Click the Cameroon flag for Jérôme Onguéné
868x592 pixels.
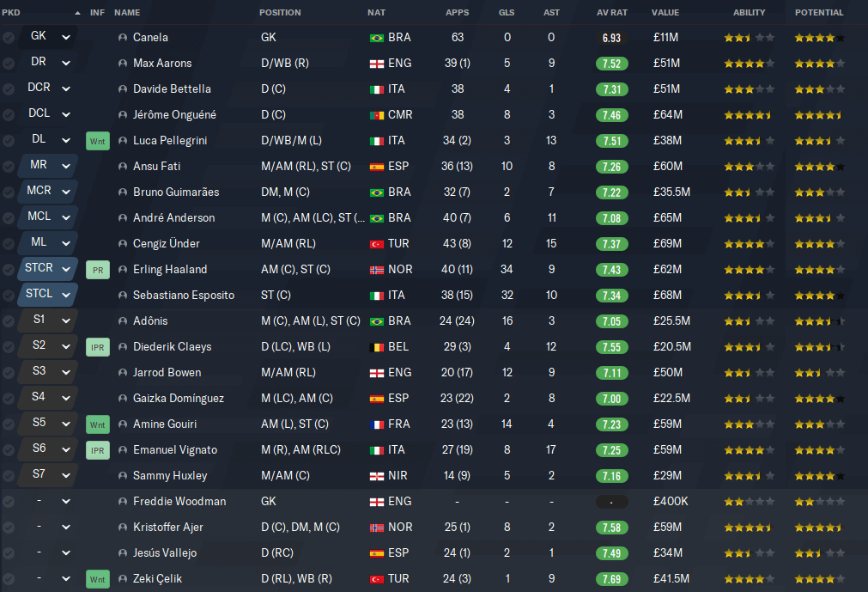tap(376, 115)
